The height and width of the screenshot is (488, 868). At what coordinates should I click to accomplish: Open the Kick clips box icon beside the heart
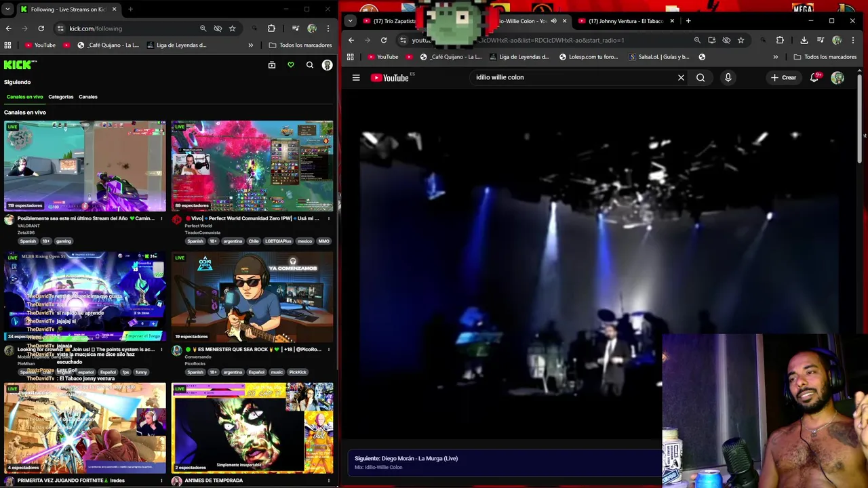click(x=272, y=65)
